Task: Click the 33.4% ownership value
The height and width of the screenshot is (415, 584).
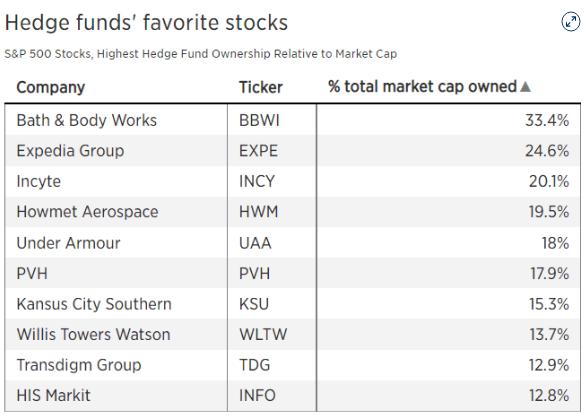Action: (547, 120)
